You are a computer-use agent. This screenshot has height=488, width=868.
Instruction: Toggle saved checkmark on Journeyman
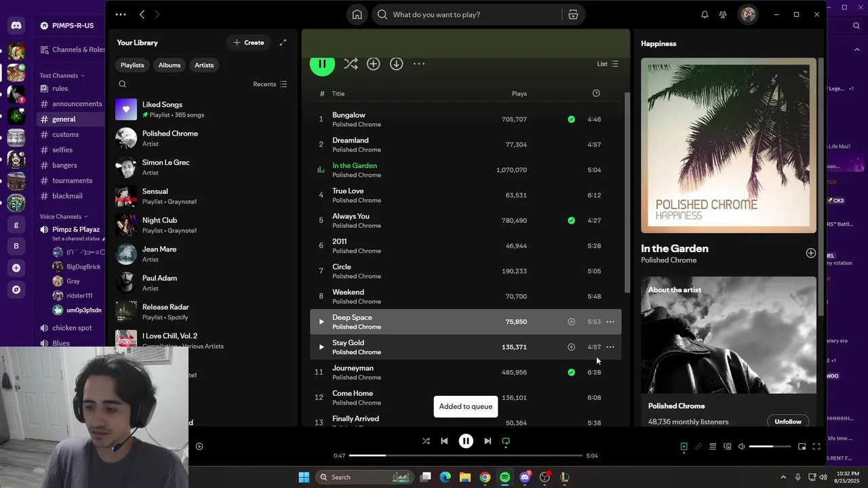(571, 372)
